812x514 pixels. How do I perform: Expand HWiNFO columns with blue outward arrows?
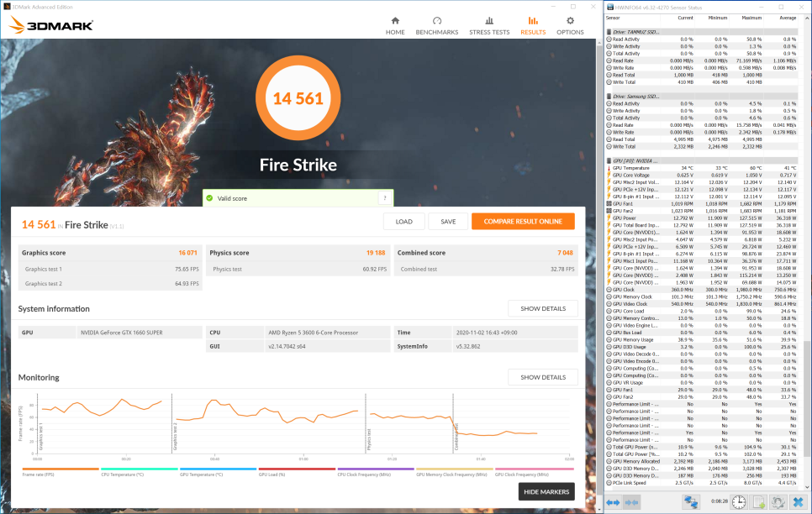click(613, 502)
